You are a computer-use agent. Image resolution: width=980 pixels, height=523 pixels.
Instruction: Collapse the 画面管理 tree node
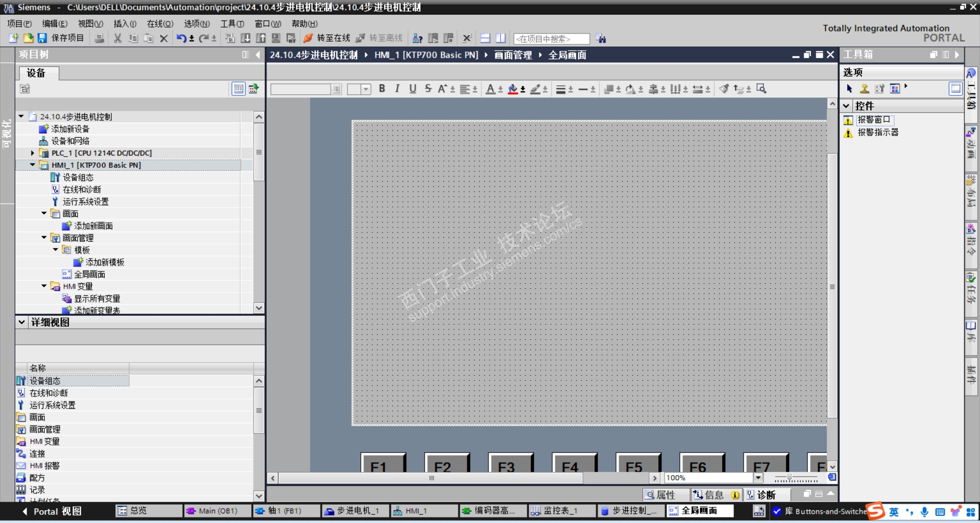click(x=44, y=238)
